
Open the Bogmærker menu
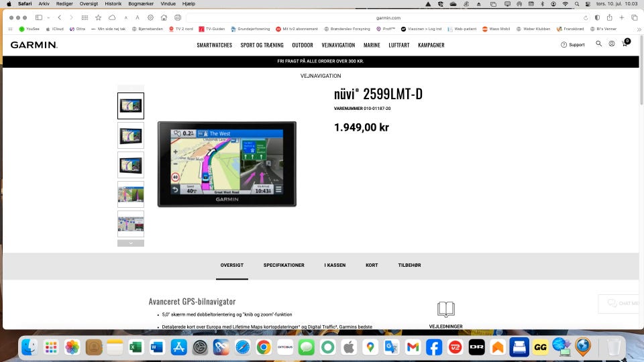(x=141, y=4)
